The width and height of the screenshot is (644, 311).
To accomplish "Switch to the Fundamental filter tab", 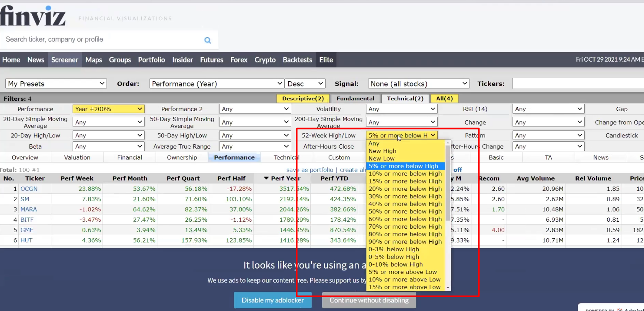I will [355, 98].
